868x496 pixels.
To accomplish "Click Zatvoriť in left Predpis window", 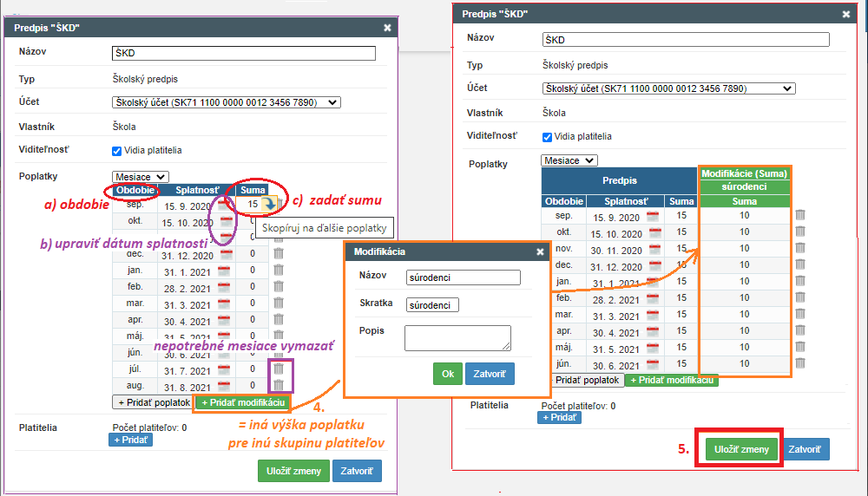I will [357, 471].
